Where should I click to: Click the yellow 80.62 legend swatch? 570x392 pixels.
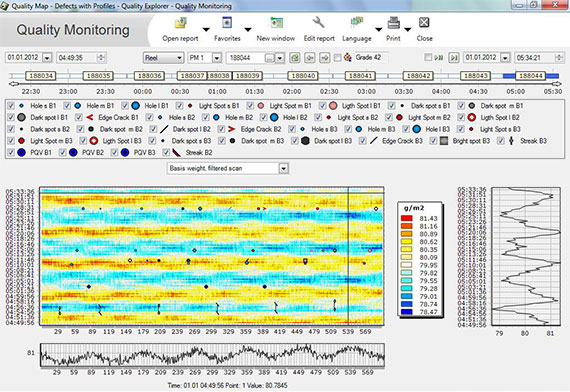click(406, 241)
